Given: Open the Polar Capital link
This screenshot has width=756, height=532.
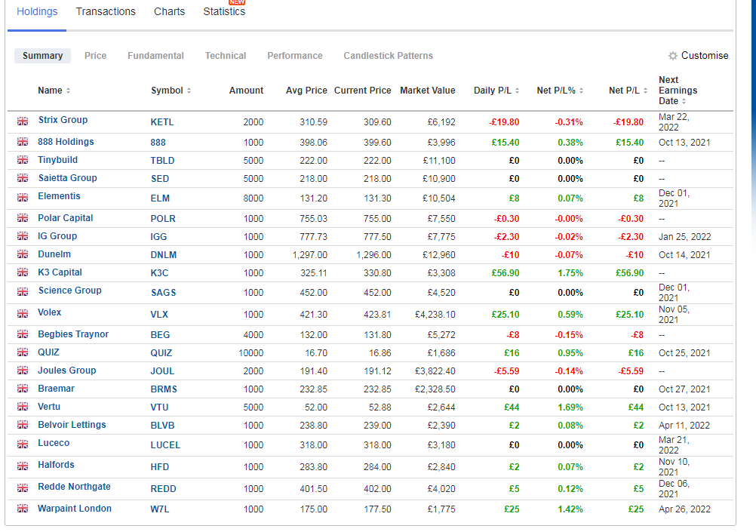Looking at the screenshot, I should click(66, 218).
